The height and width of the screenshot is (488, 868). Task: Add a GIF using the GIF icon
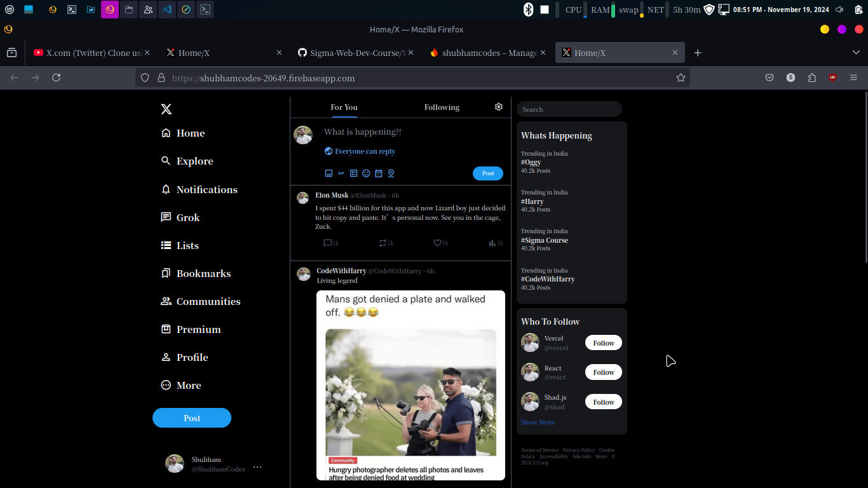(x=341, y=173)
